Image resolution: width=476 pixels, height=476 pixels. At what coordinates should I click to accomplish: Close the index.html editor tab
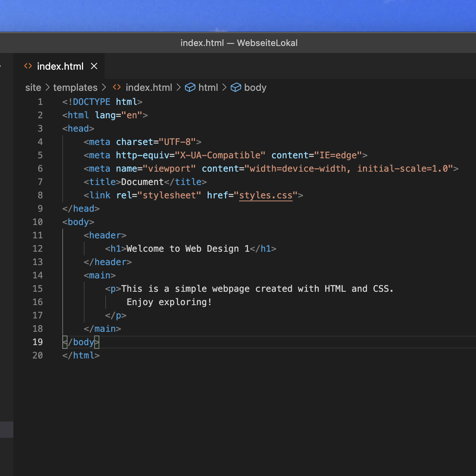[94, 66]
